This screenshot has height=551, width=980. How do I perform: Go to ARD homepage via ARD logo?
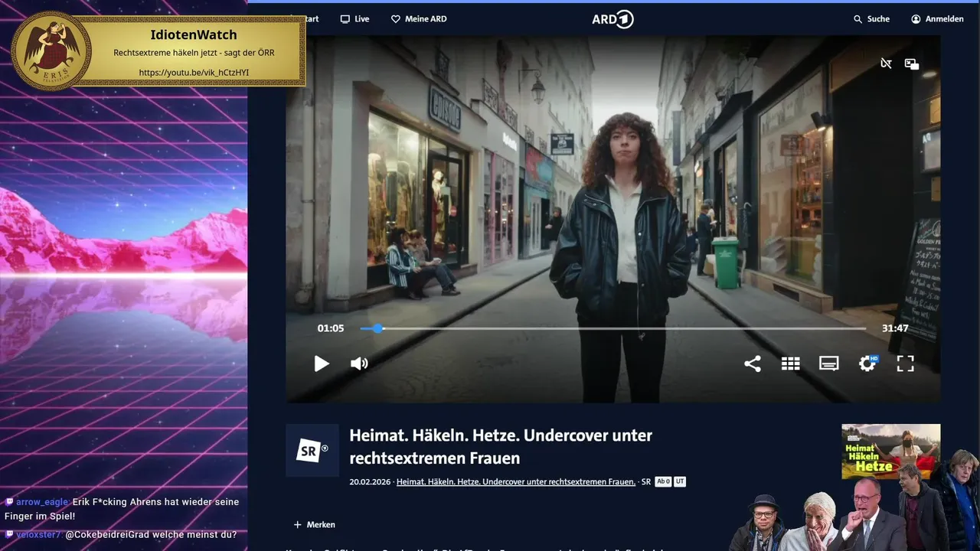click(613, 19)
